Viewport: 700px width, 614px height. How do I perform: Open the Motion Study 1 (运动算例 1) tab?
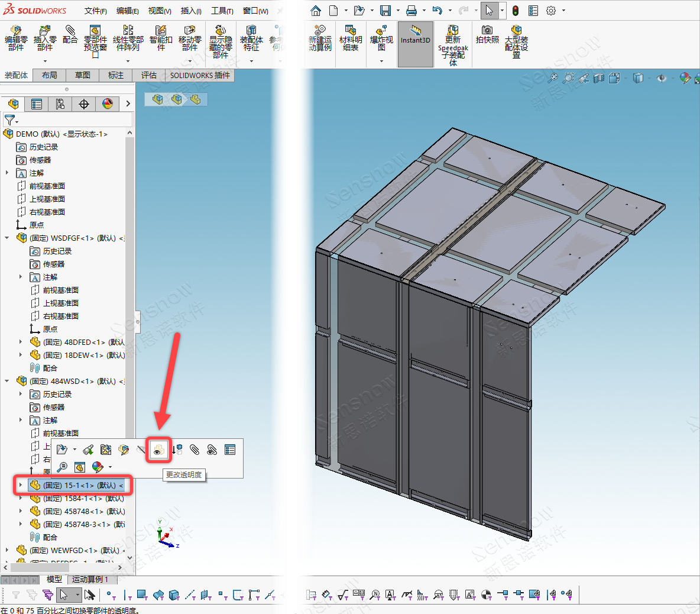click(x=90, y=580)
